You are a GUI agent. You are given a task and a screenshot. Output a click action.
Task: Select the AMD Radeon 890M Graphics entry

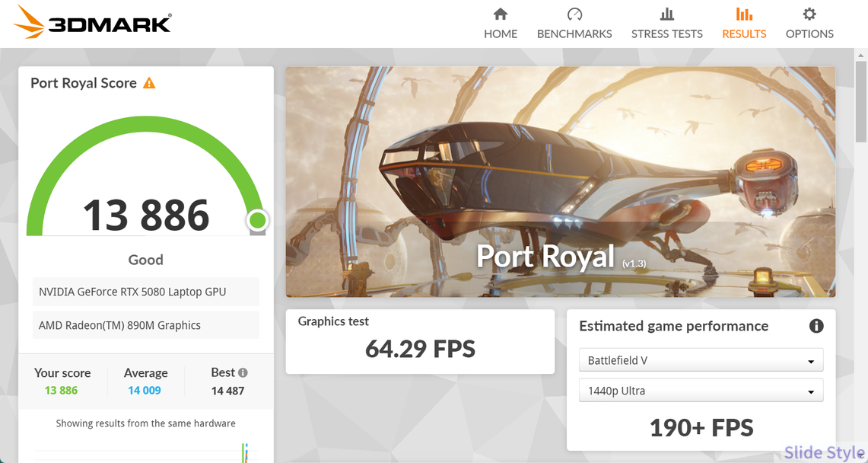(146, 325)
